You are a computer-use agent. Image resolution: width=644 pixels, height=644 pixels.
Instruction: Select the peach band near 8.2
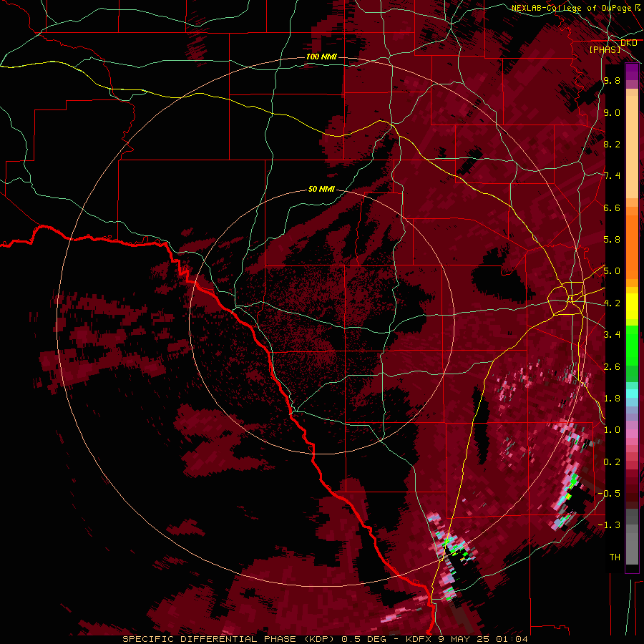[x=632, y=147]
